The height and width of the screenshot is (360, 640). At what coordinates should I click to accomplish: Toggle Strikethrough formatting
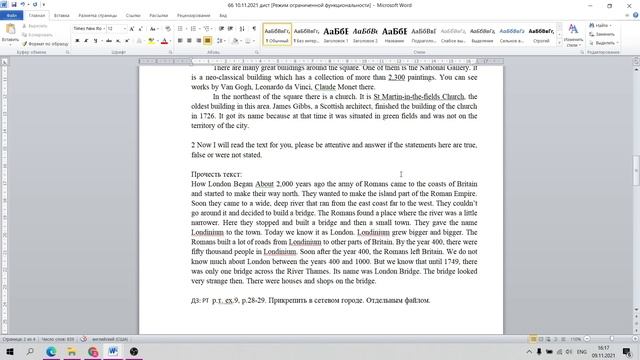coord(109,41)
